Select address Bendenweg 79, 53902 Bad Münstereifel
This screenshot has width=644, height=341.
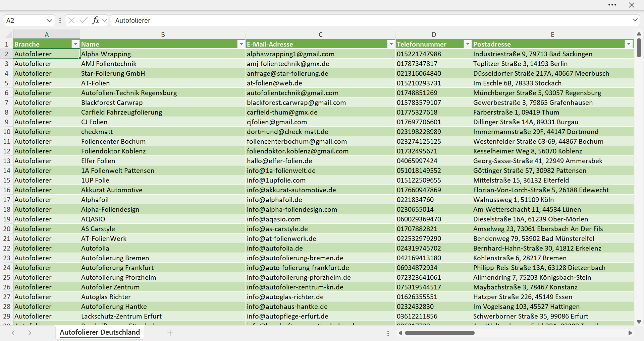point(552,238)
